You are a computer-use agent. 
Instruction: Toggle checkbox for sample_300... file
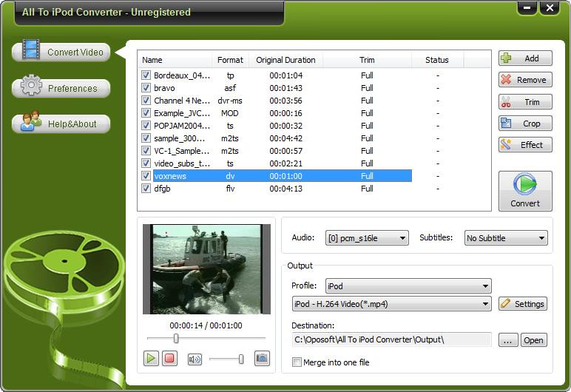point(146,138)
